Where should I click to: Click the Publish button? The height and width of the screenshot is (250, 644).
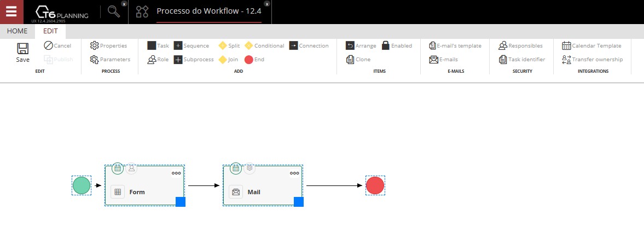pyautogui.click(x=59, y=60)
